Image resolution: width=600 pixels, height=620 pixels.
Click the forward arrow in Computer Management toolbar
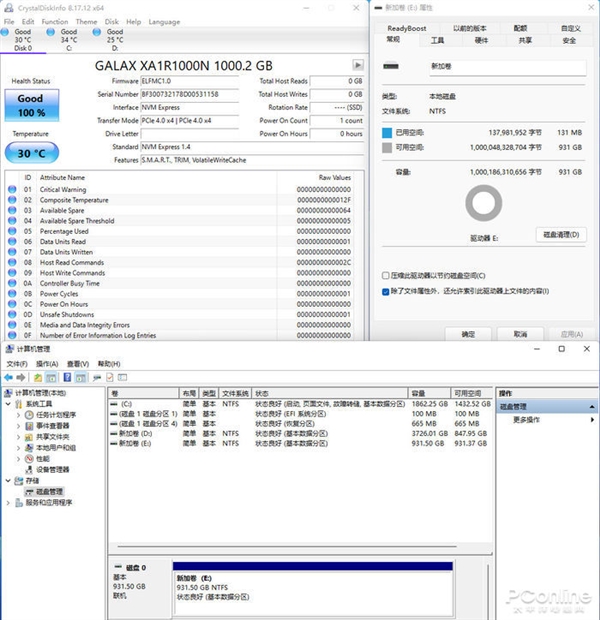(21, 378)
